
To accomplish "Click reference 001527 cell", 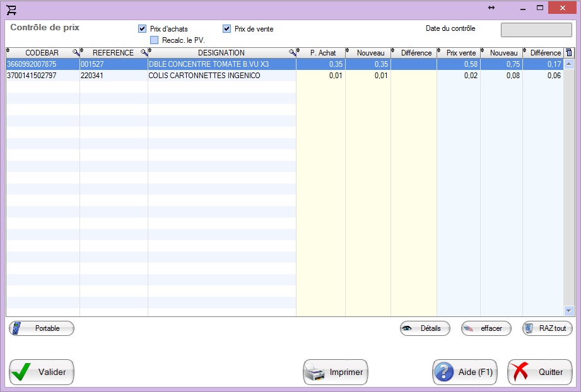I will (114, 64).
